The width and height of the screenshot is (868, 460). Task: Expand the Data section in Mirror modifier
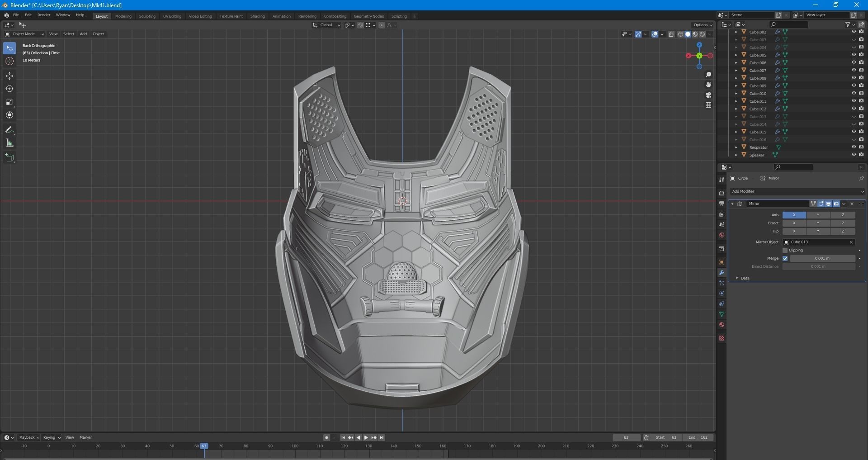[742, 278]
